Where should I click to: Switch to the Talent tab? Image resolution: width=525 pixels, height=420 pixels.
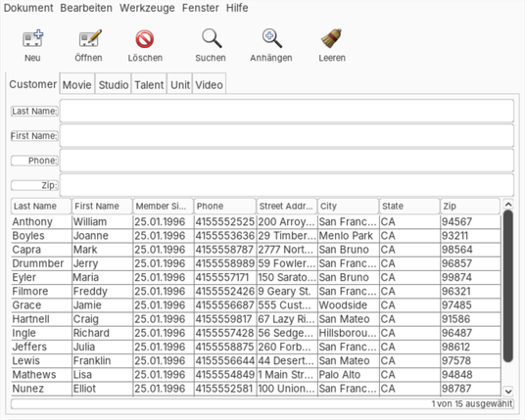[149, 84]
